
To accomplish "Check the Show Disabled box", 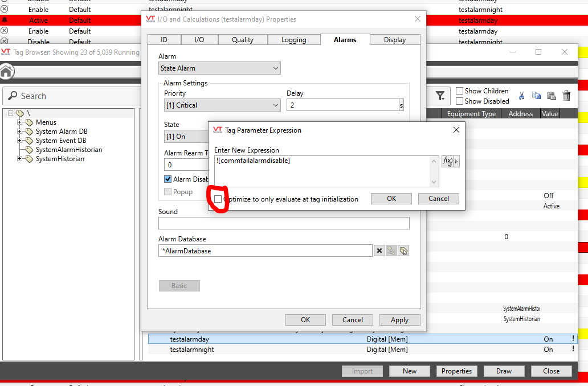I will pyautogui.click(x=459, y=101).
